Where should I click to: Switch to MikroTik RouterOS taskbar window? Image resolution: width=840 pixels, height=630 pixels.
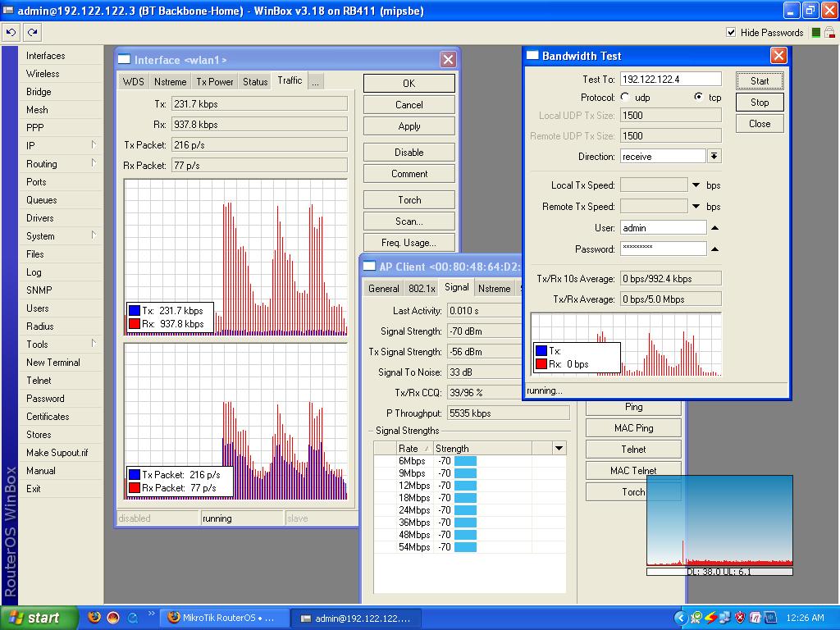226,618
